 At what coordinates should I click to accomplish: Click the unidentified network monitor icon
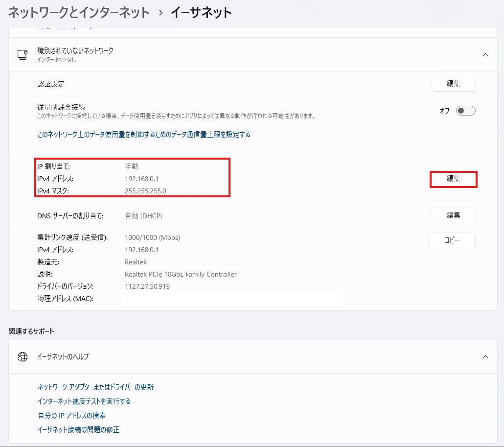pos(23,55)
